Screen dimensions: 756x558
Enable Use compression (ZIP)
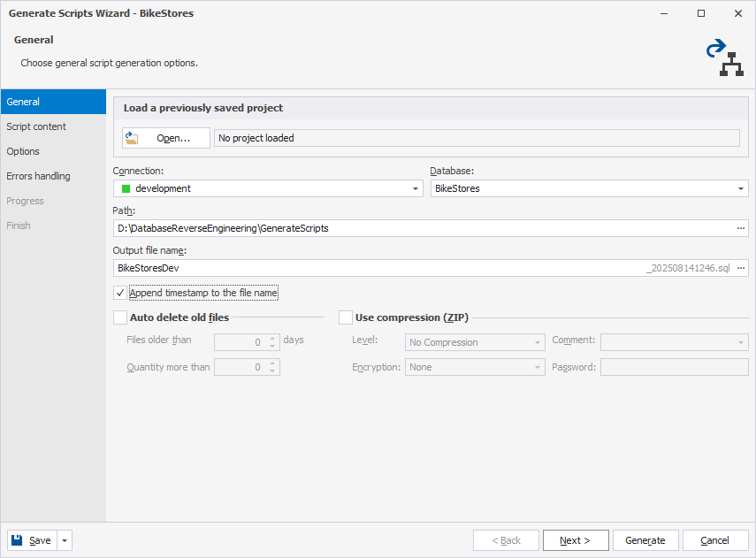[x=346, y=317]
